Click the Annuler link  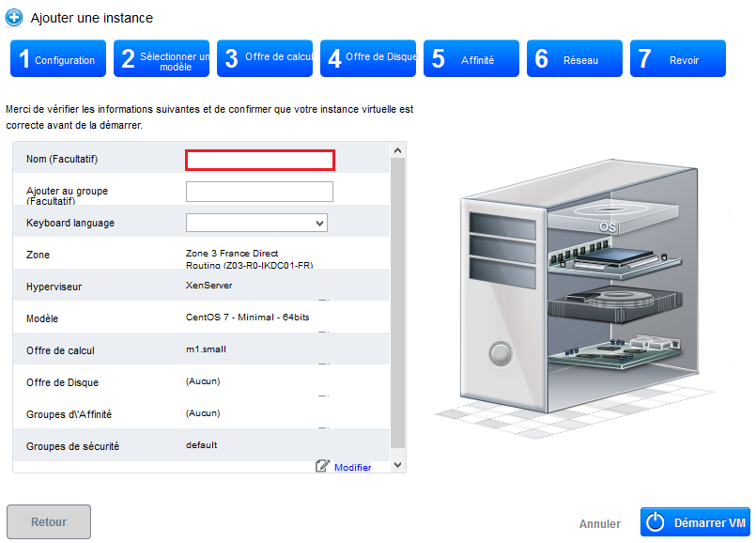point(599,524)
